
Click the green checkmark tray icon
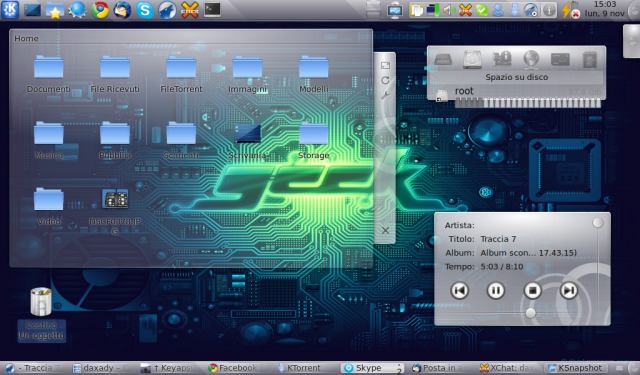(x=482, y=10)
